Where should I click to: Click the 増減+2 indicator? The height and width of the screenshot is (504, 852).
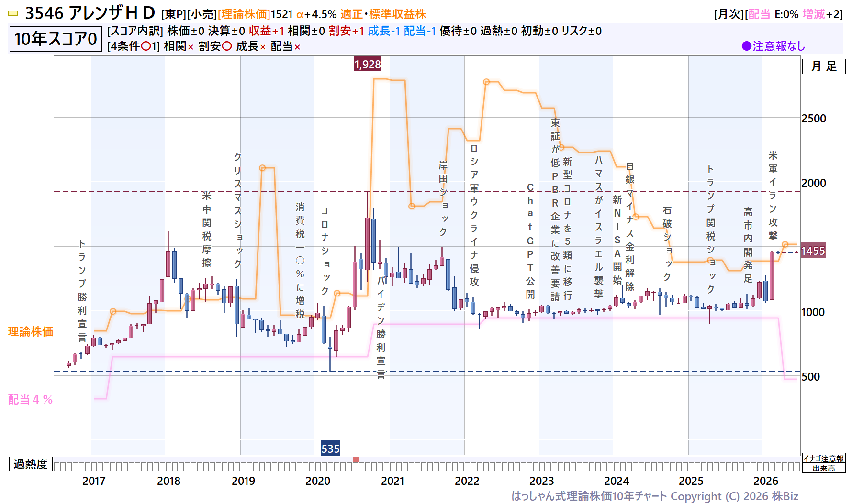(821, 14)
